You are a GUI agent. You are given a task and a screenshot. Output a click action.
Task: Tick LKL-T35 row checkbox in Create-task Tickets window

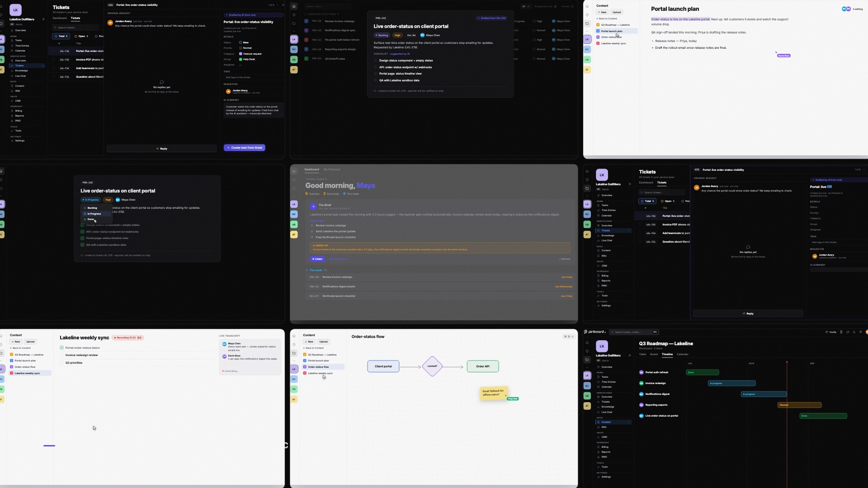point(53,60)
